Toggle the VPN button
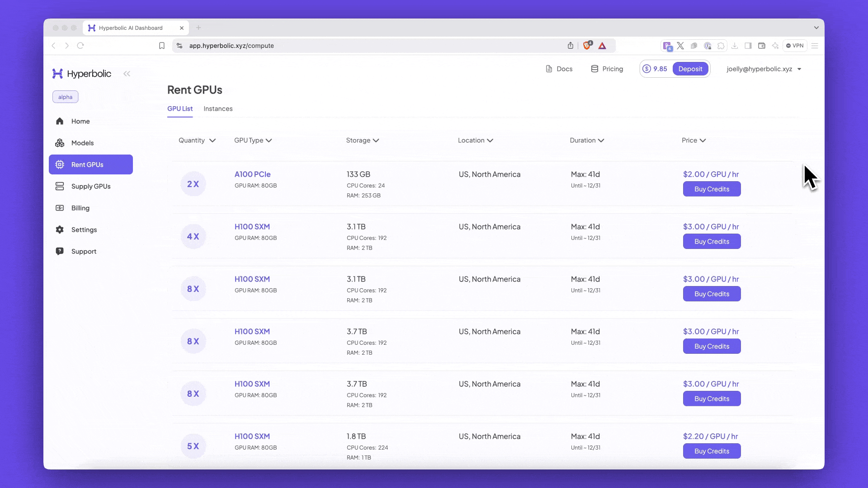The image size is (868, 488). 795,46
